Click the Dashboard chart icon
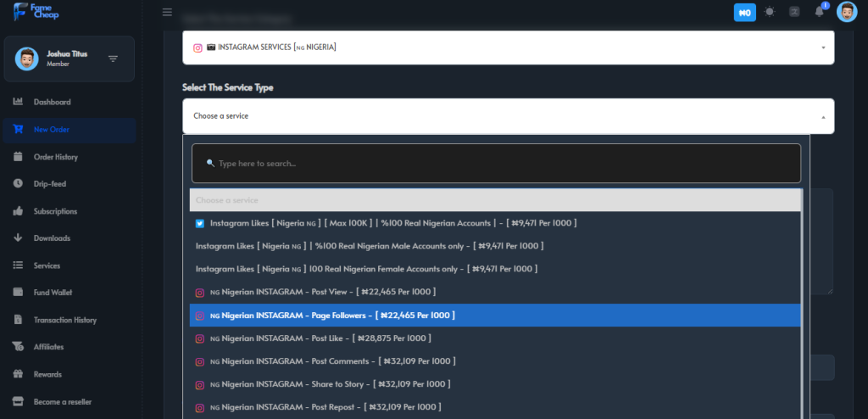 [18, 102]
